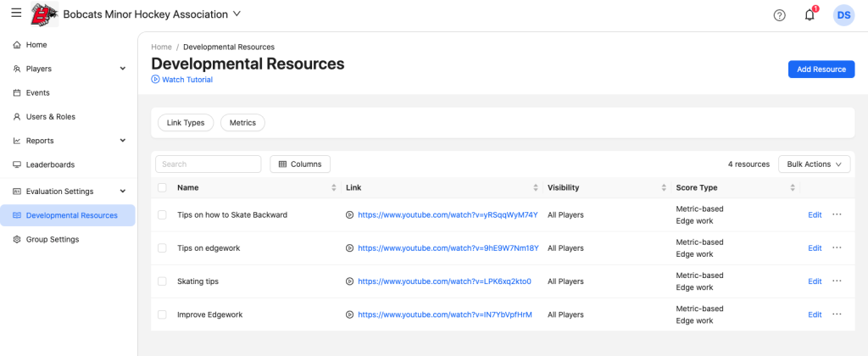
Task: Open more options for Skating tips row
Action: (837, 281)
